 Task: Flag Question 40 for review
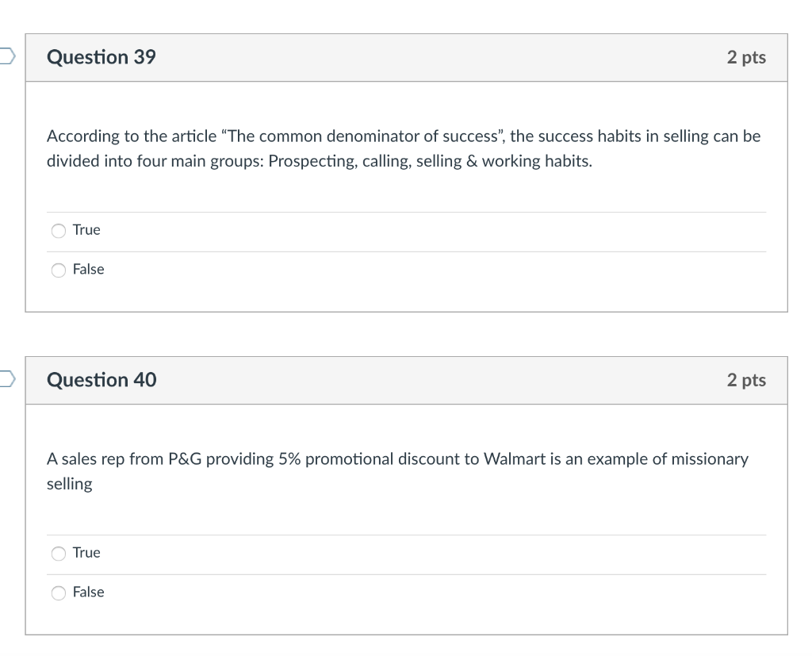coord(6,380)
